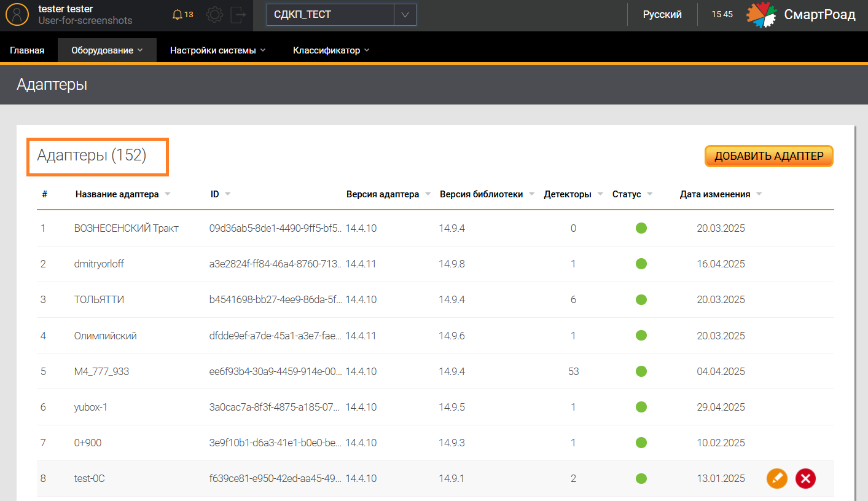Viewport: 868px width, 501px height.
Task: Open the Детекторы column sort arrow
Action: click(600, 194)
